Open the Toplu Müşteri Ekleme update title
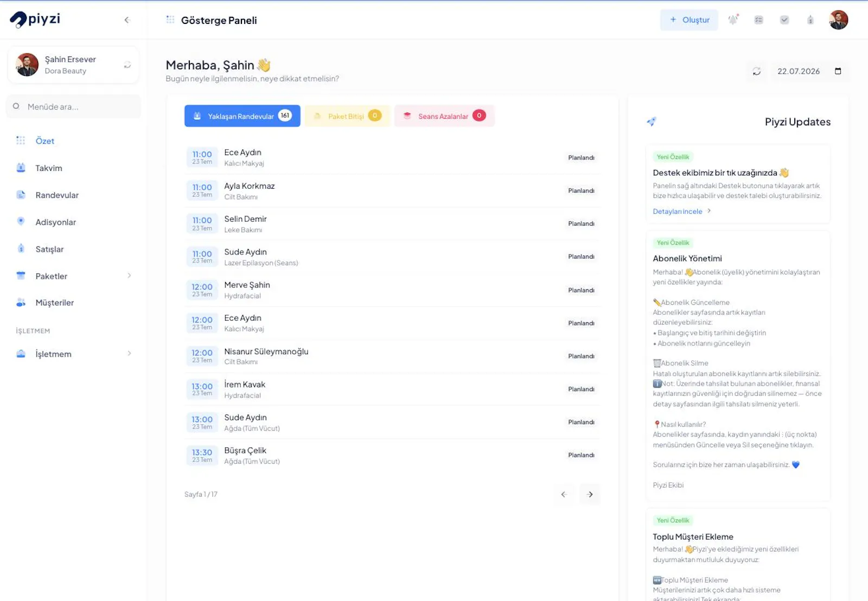The width and height of the screenshot is (868, 601). click(x=693, y=537)
